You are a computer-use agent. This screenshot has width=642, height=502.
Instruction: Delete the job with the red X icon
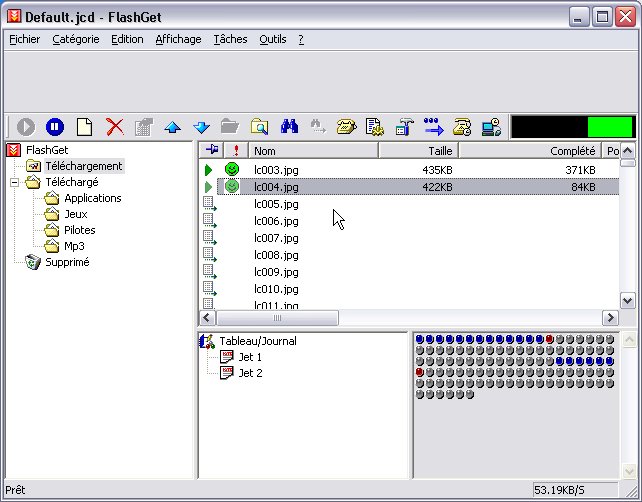(115, 127)
